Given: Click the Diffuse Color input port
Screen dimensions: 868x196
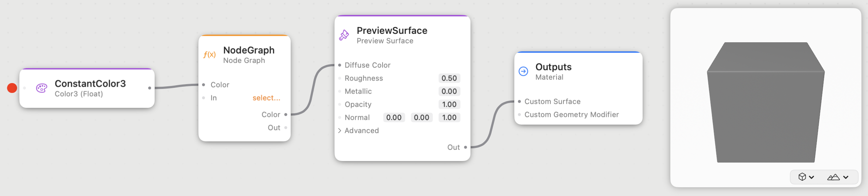Looking at the screenshot, I should click(x=340, y=65).
